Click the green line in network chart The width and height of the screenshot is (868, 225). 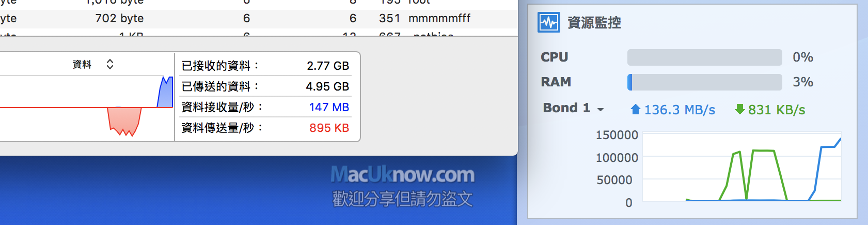click(763, 151)
